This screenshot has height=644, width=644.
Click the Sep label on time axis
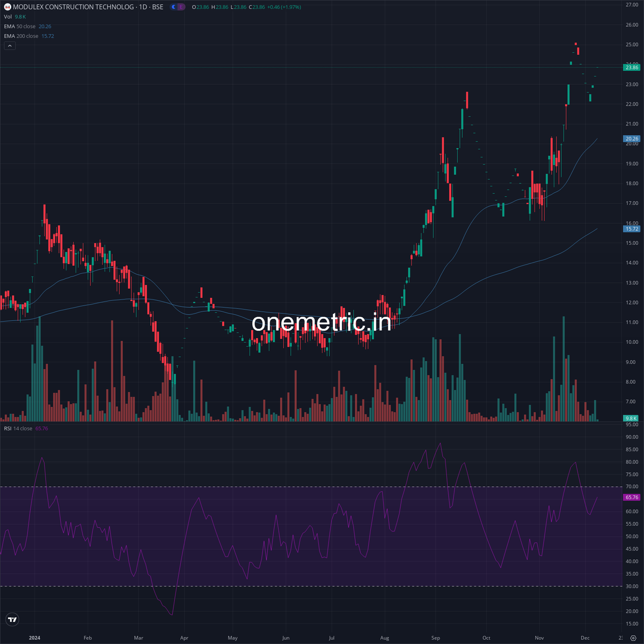coord(435,638)
